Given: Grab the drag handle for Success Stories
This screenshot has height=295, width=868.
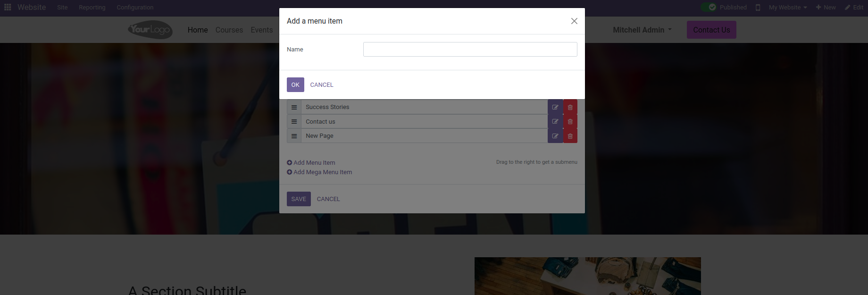Looking at the screenshot, I should (294, 107).
